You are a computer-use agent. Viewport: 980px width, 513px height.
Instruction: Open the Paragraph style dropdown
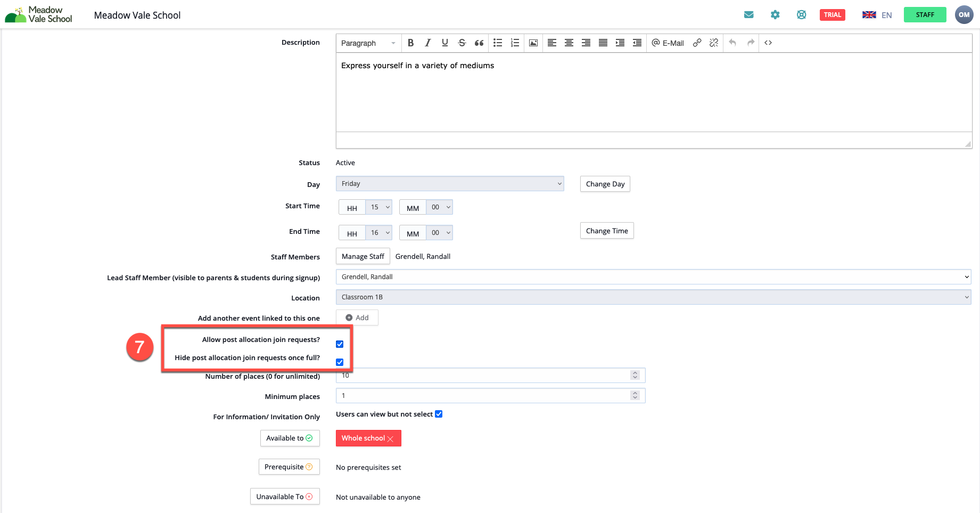[368, 43]
